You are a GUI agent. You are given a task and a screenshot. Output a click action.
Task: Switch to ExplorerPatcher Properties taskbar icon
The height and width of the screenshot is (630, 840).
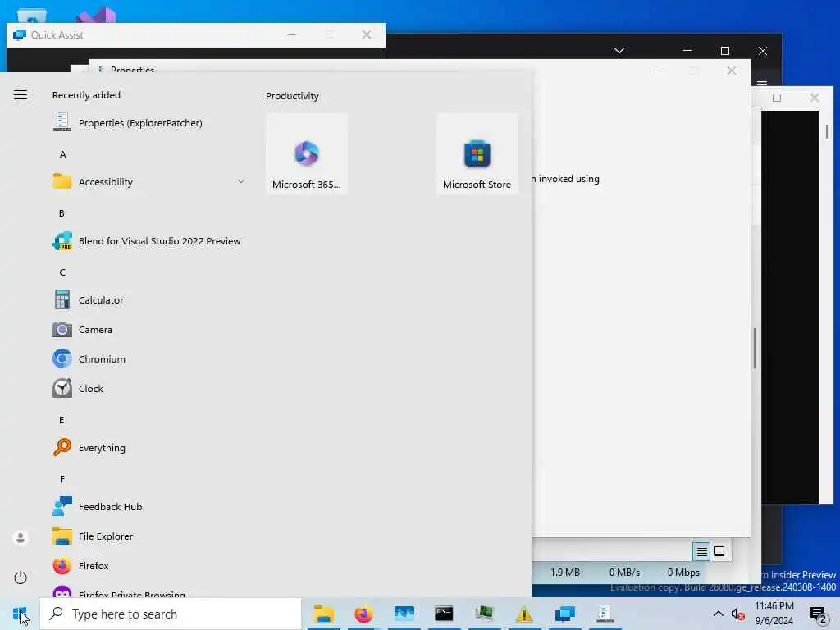(605, 614)
